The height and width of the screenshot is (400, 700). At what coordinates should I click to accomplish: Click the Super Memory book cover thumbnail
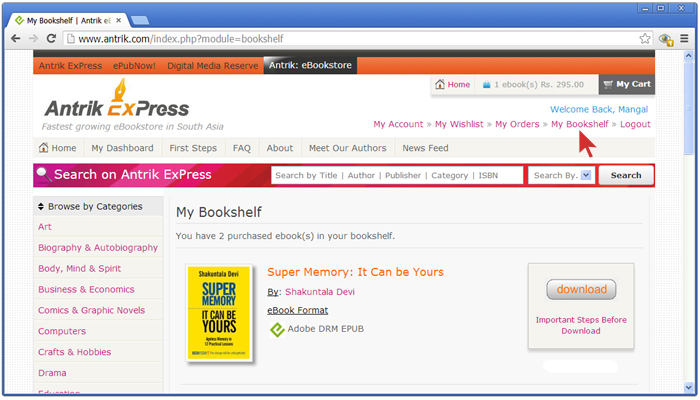coord(219,313)
